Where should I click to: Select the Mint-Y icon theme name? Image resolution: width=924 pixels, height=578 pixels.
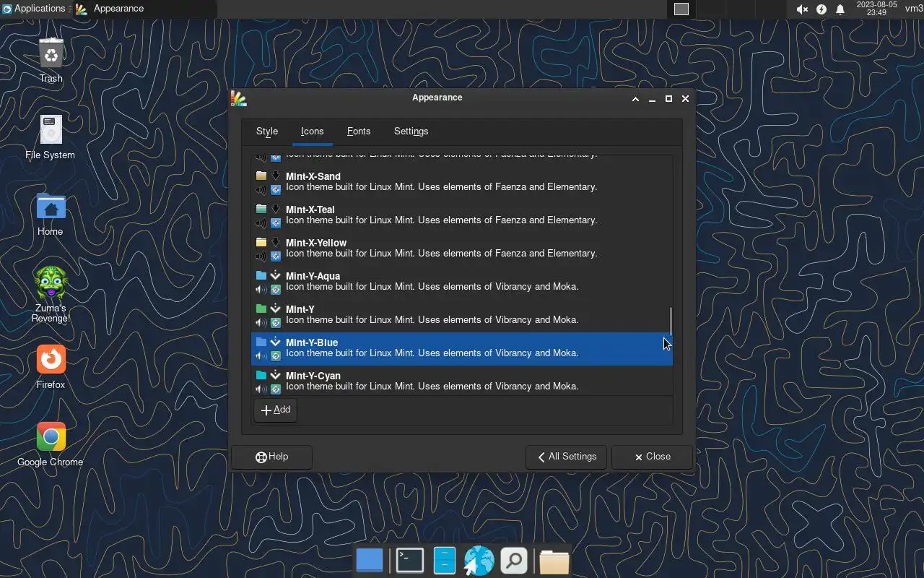click(300, 309)
